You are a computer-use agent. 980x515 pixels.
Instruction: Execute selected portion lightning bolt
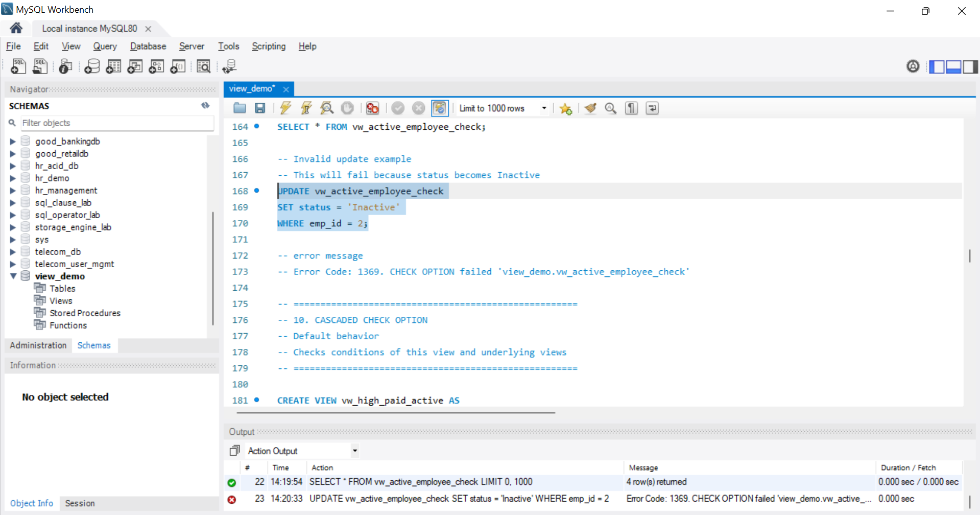pos(285,108)
